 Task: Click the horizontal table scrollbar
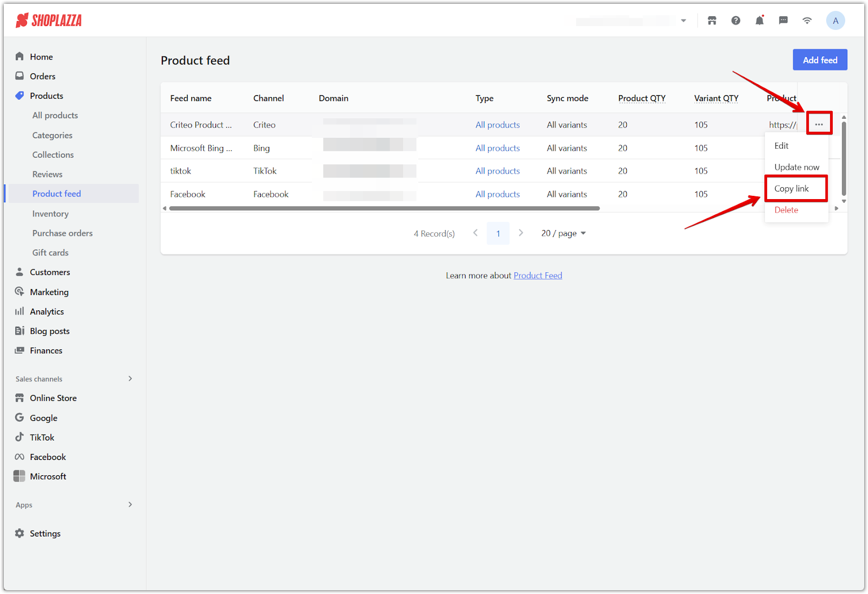pyautogui.click(x=384, y=208)
